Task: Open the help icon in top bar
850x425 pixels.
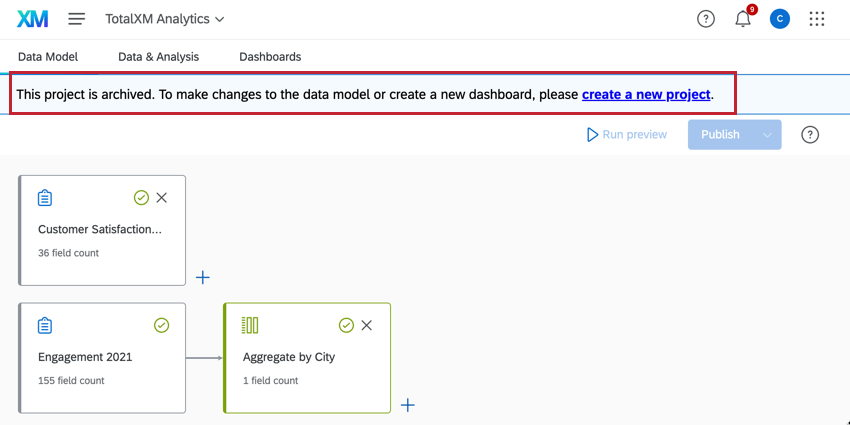Action: click(706, 19)
